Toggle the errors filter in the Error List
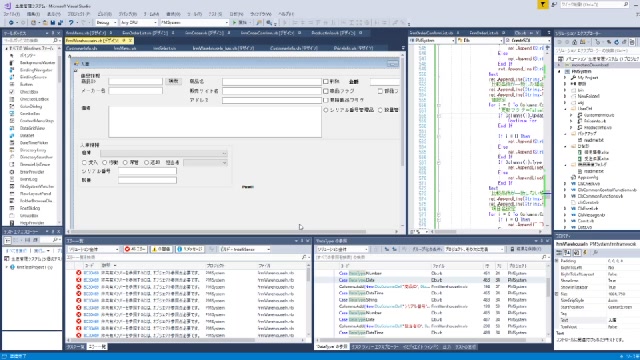This screenshot has width=640, height=360. pos(135,249)
